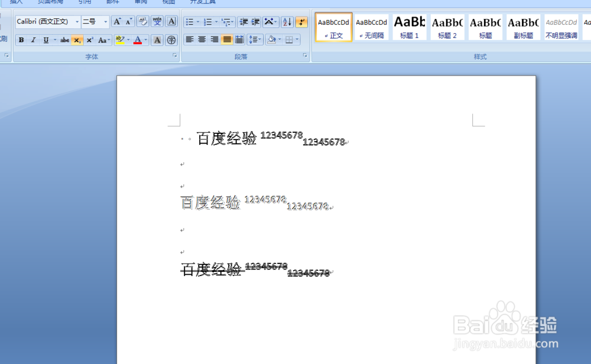Click the Clear Formatting eraser icon
The image size is (591, 364).
142,22
